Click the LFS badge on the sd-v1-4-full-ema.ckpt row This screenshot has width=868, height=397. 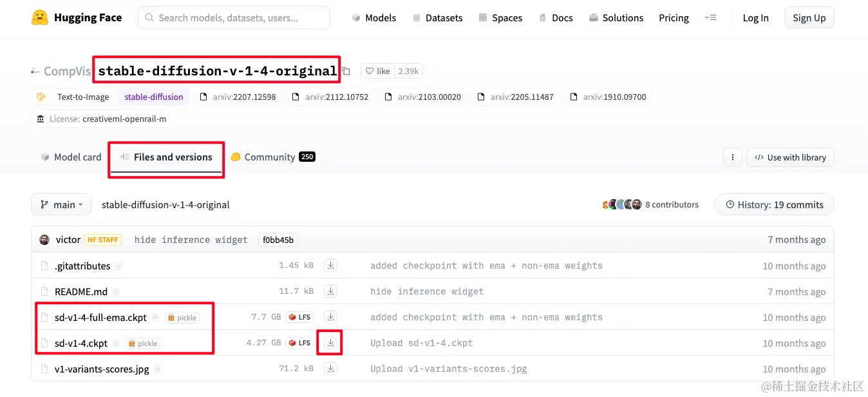[x=300, y=318]
